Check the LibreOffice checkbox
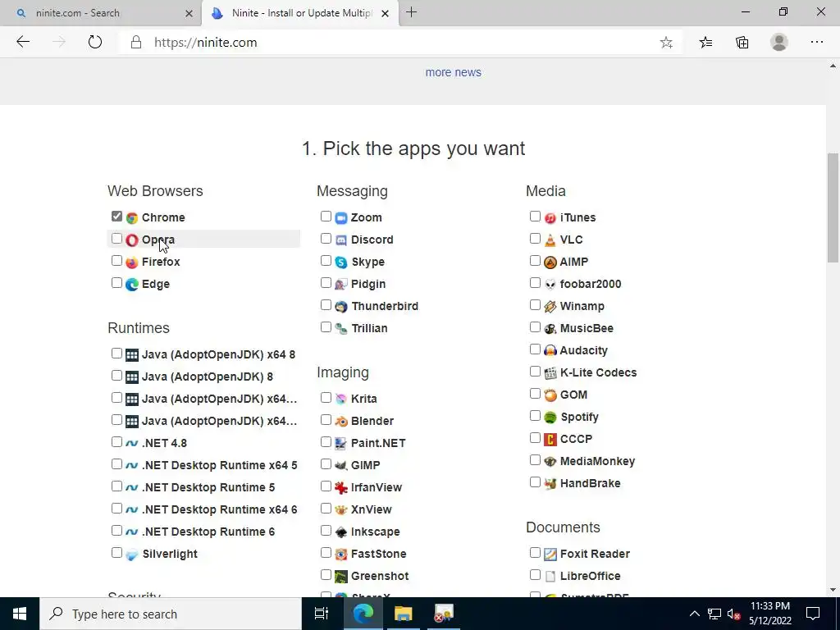 [535, 575]
